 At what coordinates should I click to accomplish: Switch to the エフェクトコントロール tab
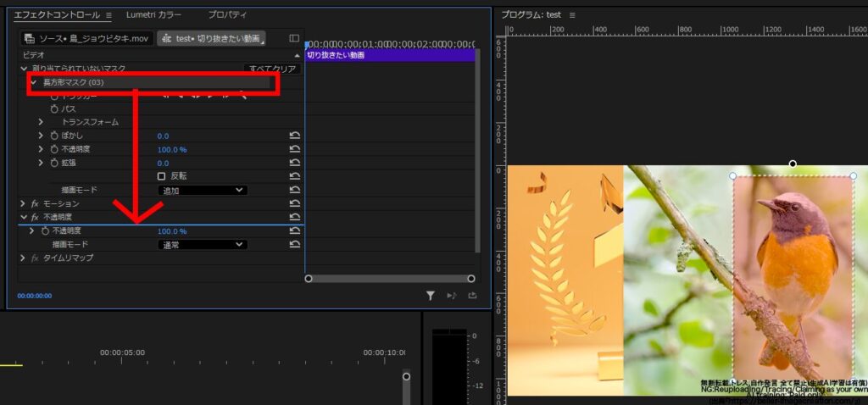[x=57, y=15]
